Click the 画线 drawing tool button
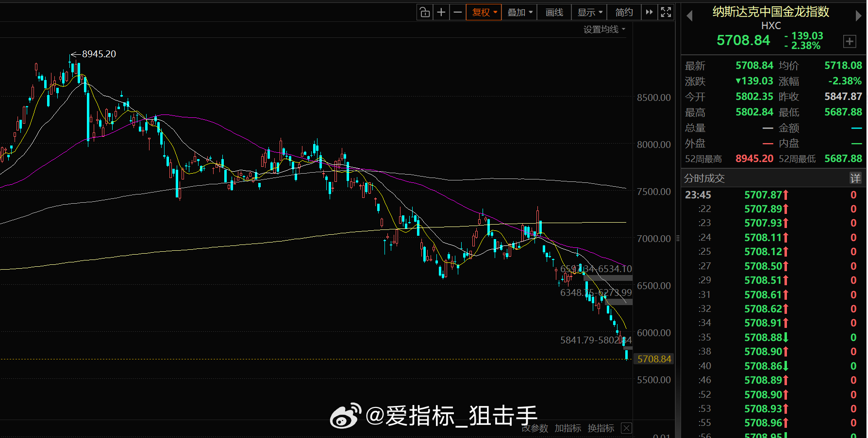This screenshot has width=868, height=438. (x=554, y=12)
